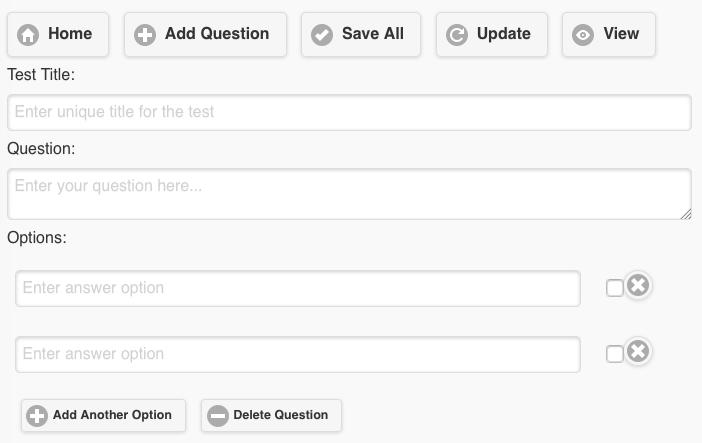Click minus icon on Delete Question

pos(218,416)
